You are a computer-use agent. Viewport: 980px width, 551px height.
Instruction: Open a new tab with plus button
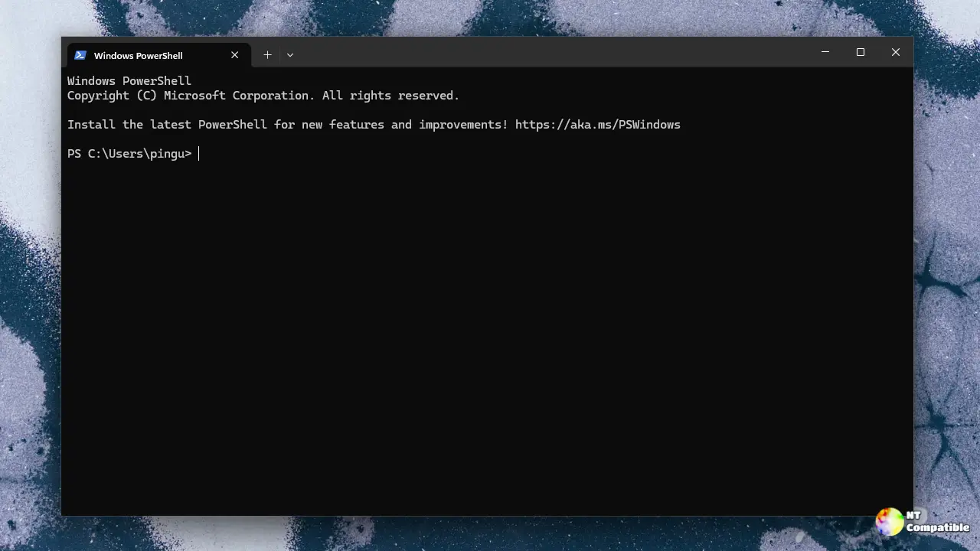267,55
